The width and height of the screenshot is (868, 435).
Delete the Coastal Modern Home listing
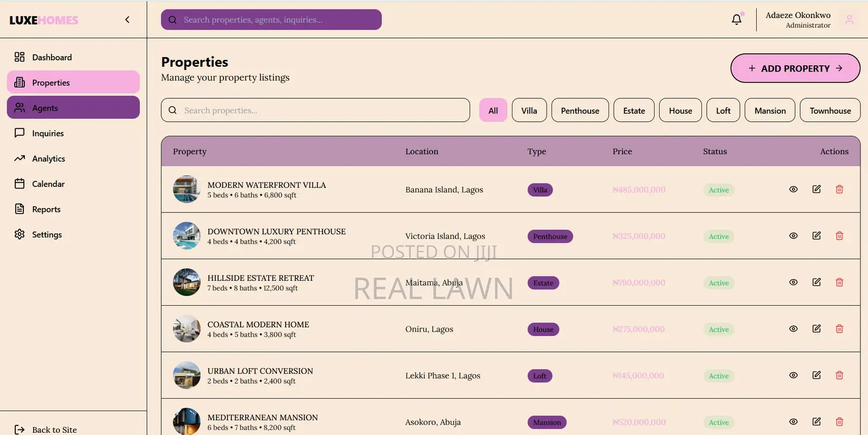tap(839, 329)
